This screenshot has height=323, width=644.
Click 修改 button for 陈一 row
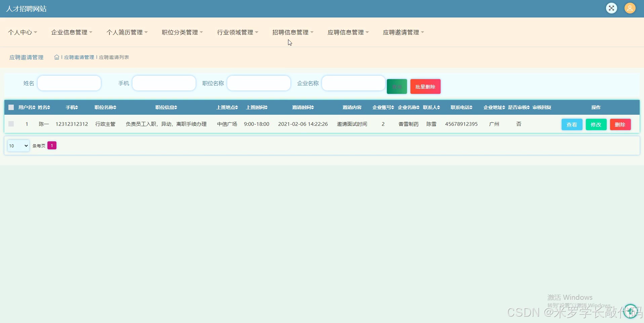[x=596, y=124]
